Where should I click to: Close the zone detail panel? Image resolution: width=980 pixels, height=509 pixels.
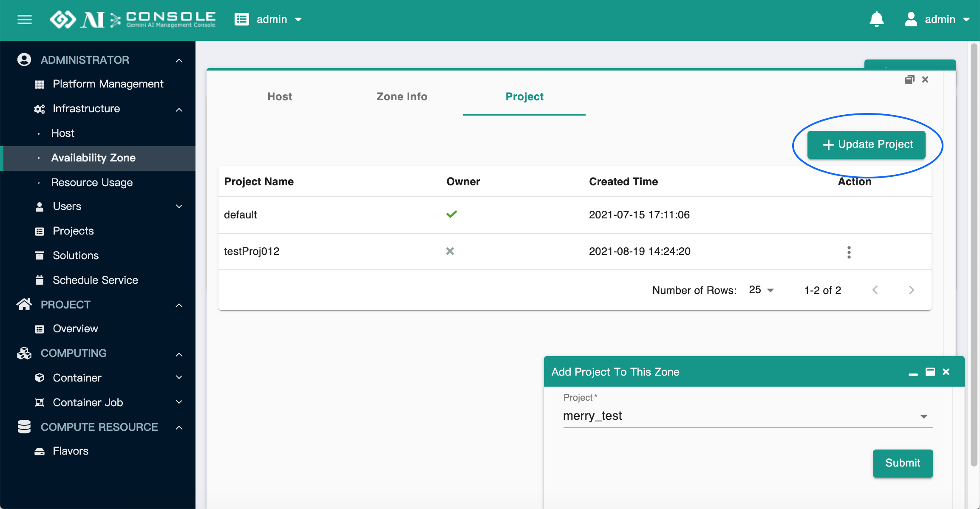pyautogui.click(x=925, y=79)
